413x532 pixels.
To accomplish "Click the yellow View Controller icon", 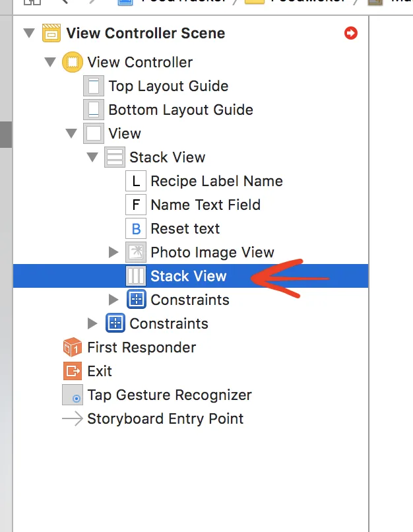I will point(72,63).
